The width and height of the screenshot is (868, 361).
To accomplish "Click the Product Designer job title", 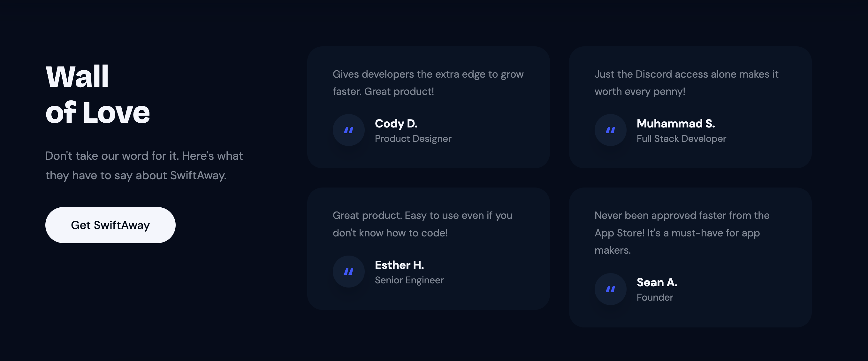I will pyautogui.click(x=413, y=139).
